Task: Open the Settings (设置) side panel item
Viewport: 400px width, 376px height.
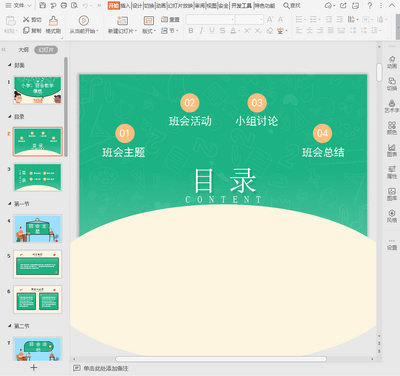Action: tap(392, 244)
